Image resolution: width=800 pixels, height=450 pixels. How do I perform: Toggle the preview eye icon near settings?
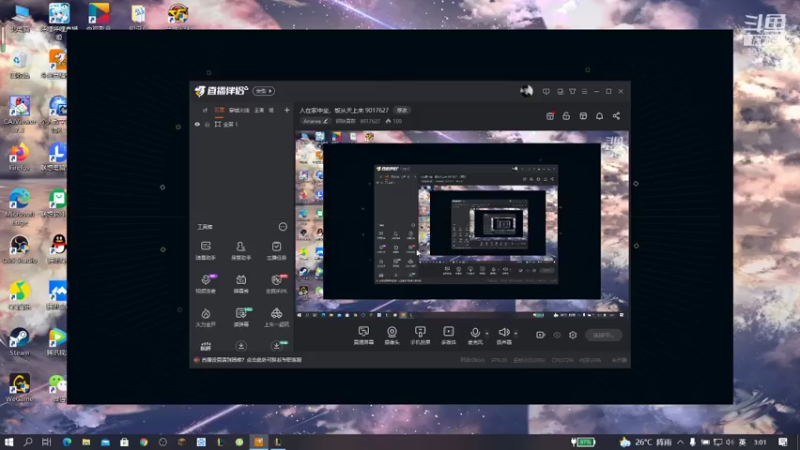557,335
